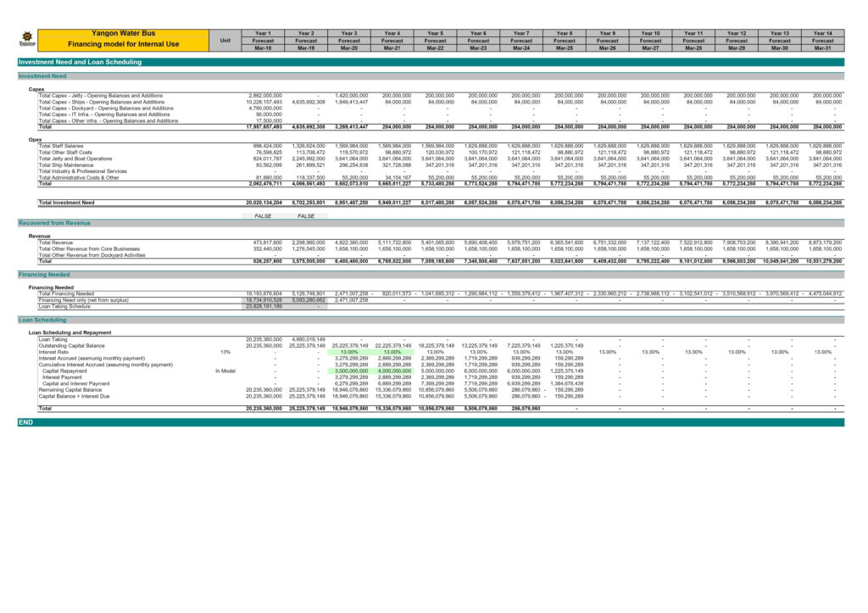Screen dimensions: 868x613
Task: Select the '13%' unit cell
Action: click(225, 352)
